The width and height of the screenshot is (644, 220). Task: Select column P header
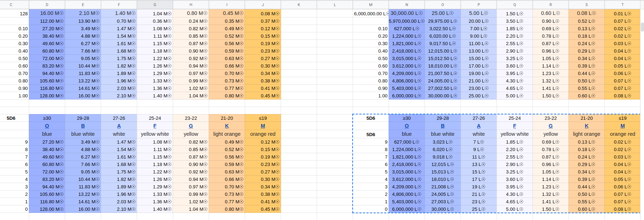coord(479,5)
